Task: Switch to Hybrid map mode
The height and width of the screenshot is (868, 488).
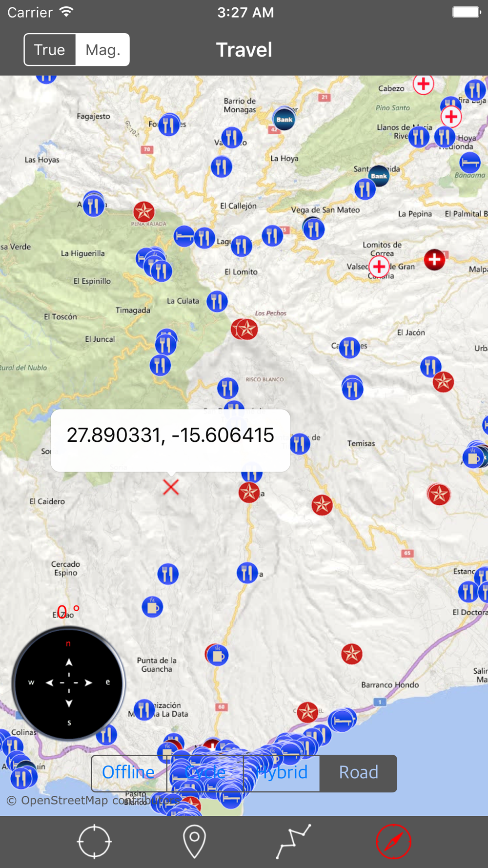Action: point(282,773)
